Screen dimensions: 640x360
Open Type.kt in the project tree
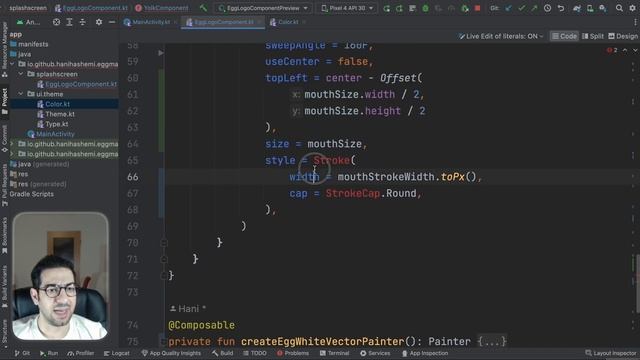pos(53,124)
